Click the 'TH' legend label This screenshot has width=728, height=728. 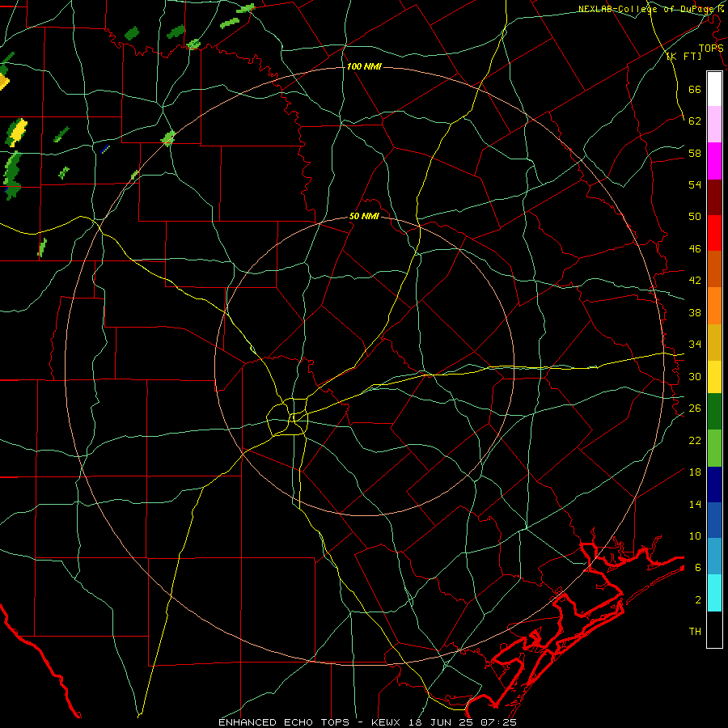[x=695, y=632]
